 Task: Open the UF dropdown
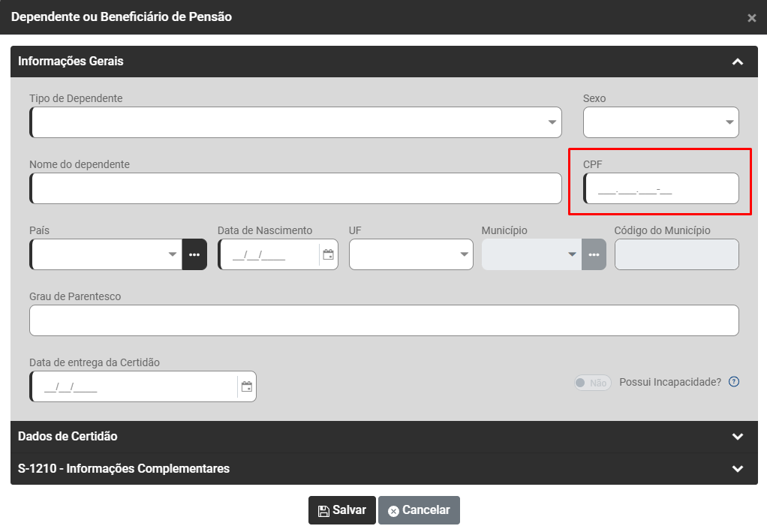(411, 254)
